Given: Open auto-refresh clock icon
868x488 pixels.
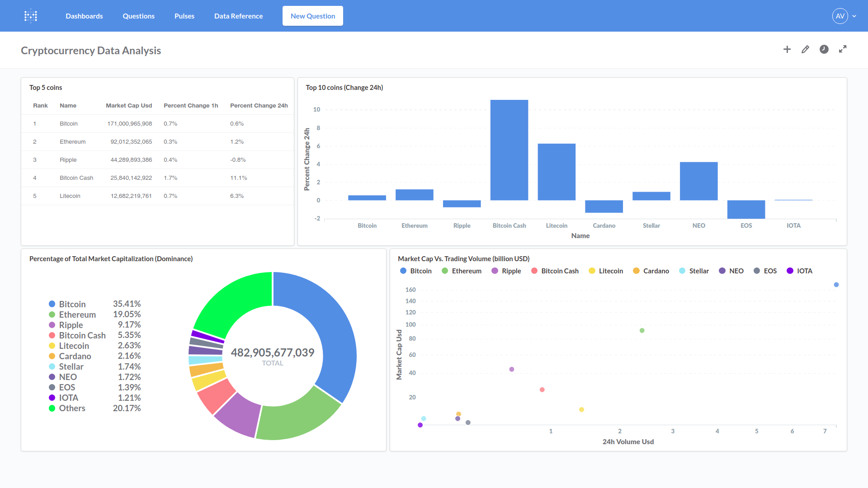Looking at the screenshot, I should (x=824, y=49).
